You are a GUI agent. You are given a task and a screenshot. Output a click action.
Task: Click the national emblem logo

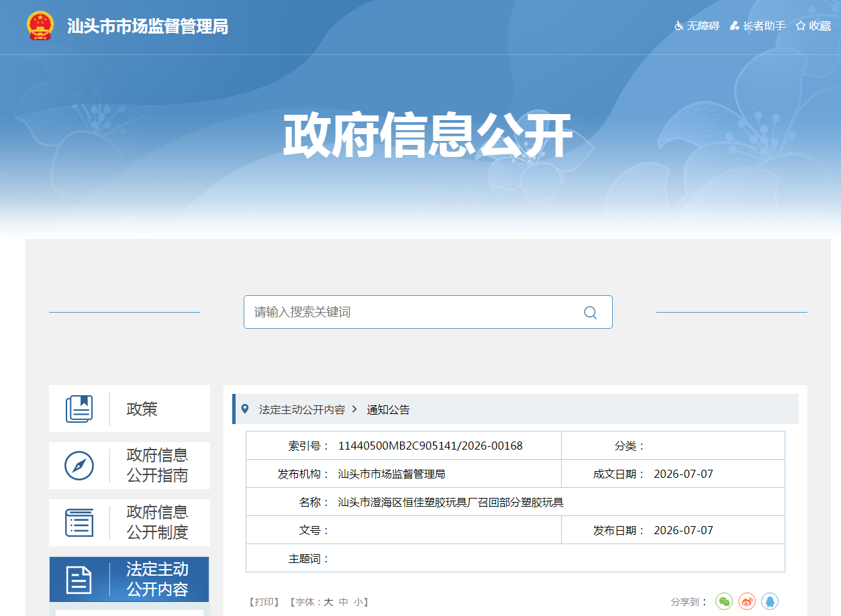pos(40,26)
